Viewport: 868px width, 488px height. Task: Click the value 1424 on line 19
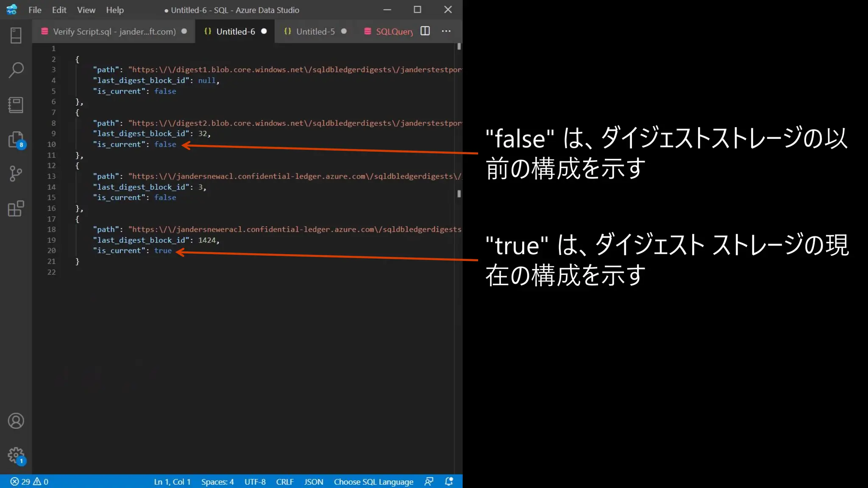pyautogui.click(x=207, y=240)
